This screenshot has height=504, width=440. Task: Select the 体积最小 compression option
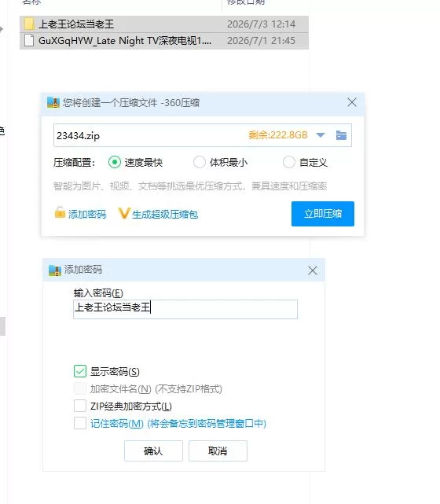tap(200, 162)
